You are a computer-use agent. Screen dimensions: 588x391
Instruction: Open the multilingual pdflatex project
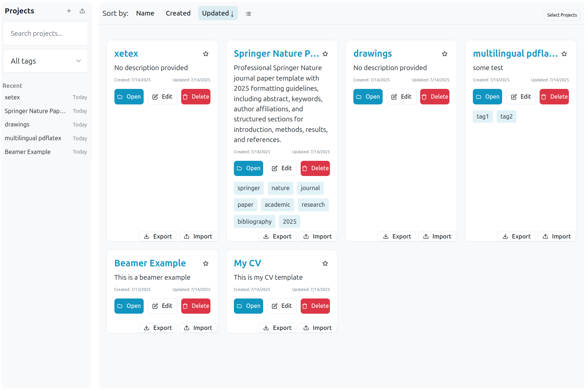[487, 97]
